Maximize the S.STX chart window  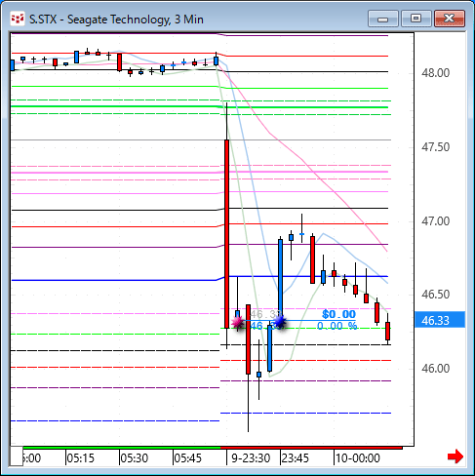416,19
